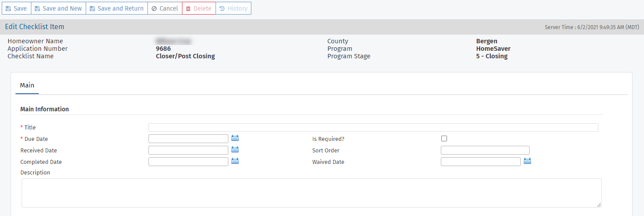The height and width of the screenshot is (216, 644).
Task: Open the Due Date calendar picker
Action: pyautogui.click(x=235, y=138)
